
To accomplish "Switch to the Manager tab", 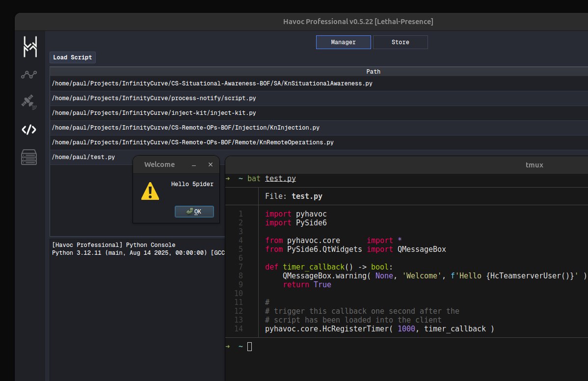I will tap(343, 42).
